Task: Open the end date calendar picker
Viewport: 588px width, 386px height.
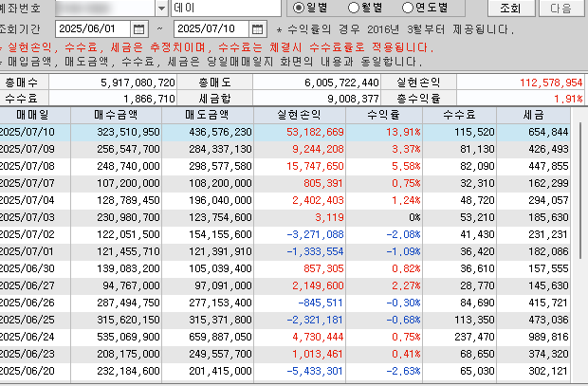Action: pyautogui.click(x=257, y=29)
